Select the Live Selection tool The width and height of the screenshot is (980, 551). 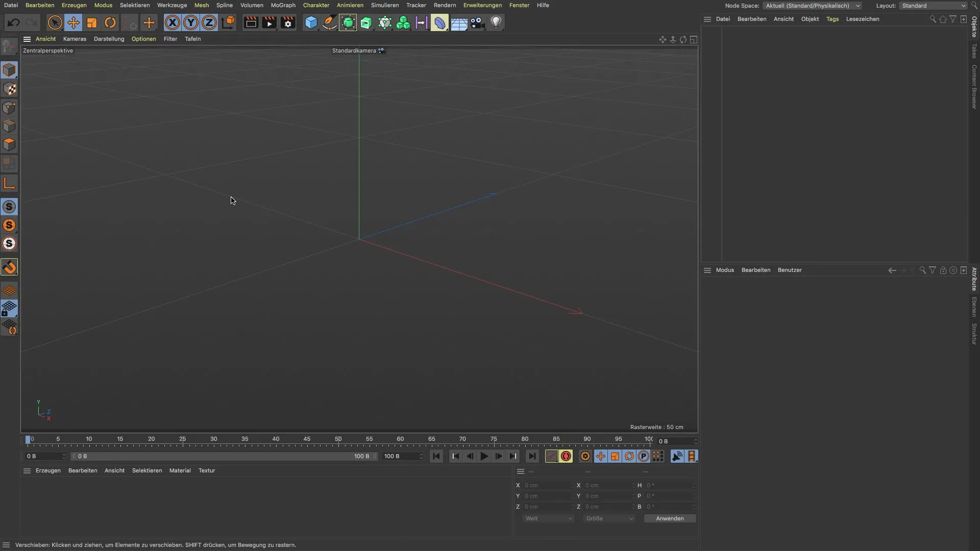click(x=55, y=23)
